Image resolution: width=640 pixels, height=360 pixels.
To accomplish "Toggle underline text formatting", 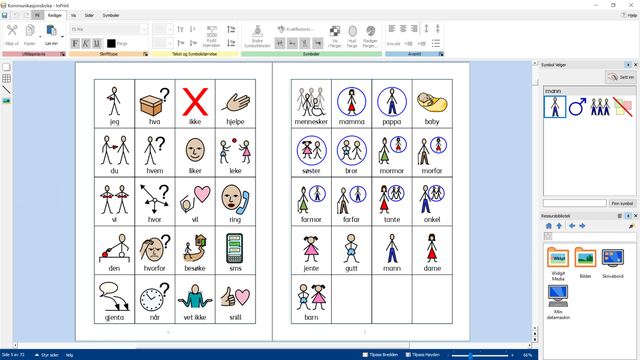I will [x=97, y=43].
